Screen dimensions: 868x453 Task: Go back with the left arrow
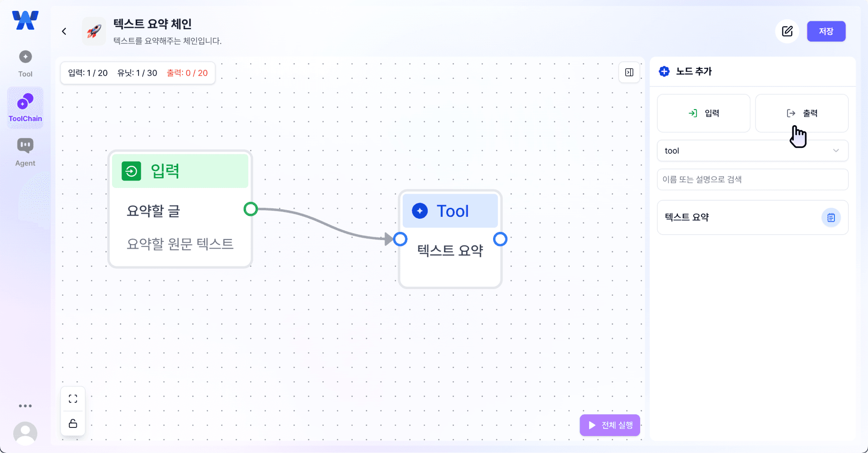64,32
